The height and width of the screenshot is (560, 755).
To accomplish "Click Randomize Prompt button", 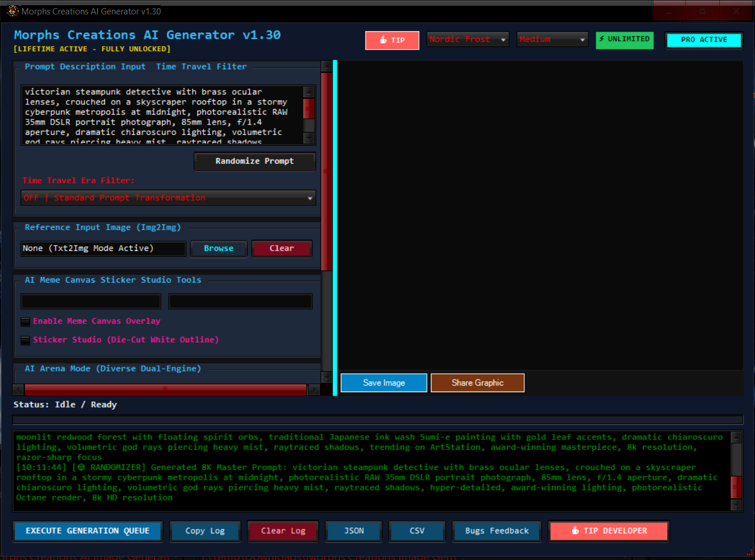I will pyautogui.click(x=255, y=161).
